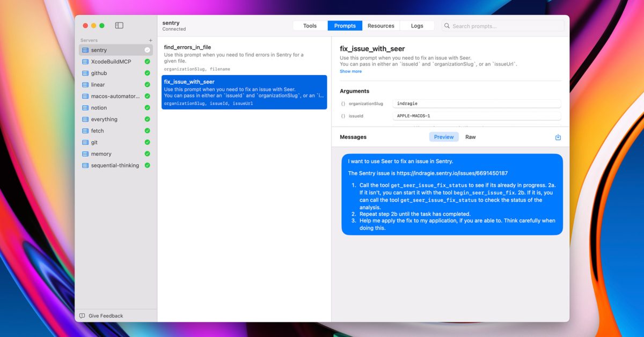Toggle the sidebar panel icon
This screenshot has width=644, height=337.
(119, 25)
